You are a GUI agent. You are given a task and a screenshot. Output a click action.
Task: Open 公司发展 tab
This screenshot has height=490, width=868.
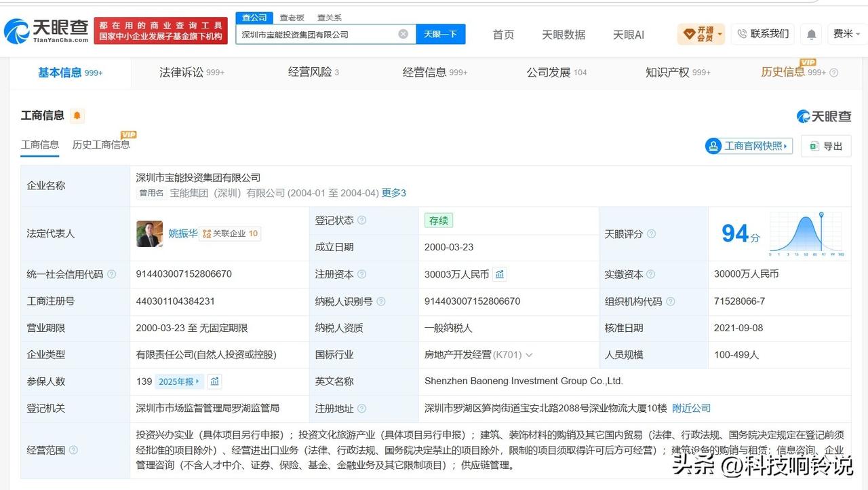(557, 72)
